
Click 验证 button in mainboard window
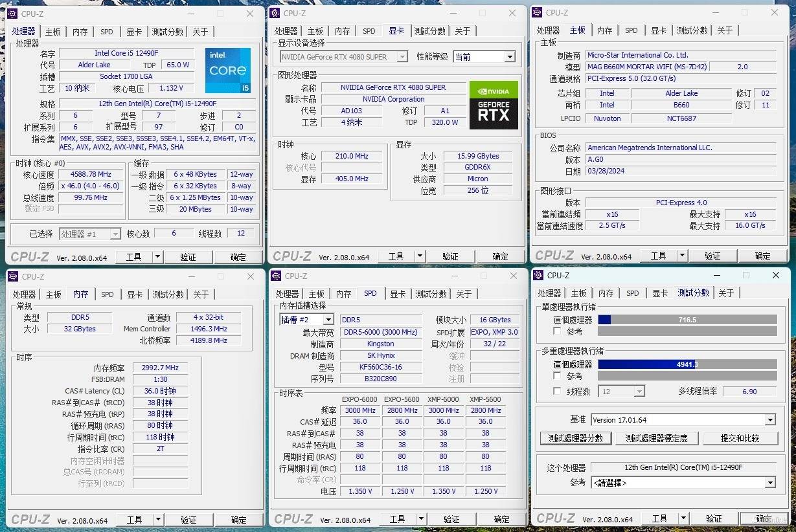(x=712, y=256)
